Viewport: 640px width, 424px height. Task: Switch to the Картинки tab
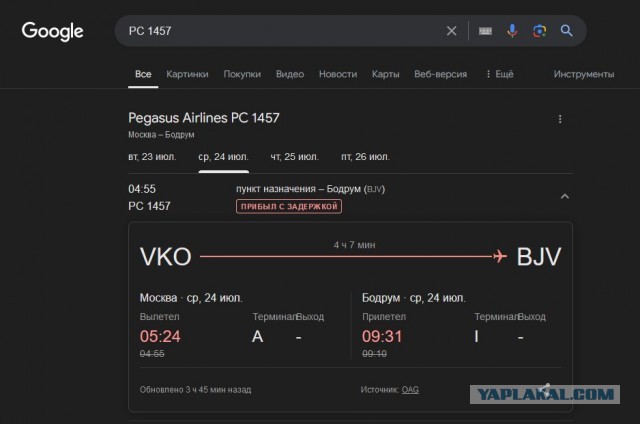pyautogui.click(x=187, y=74)
